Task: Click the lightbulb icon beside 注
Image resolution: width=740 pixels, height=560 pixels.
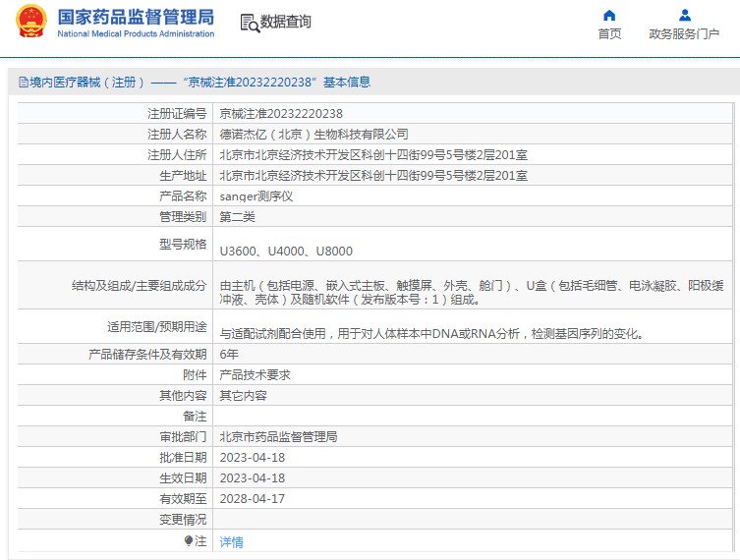Action: 189,541
